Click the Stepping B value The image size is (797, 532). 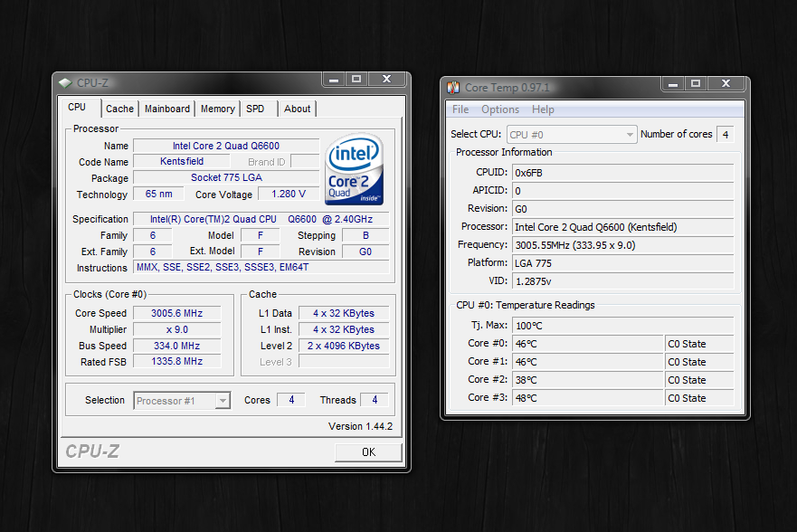tap(365, 235)
